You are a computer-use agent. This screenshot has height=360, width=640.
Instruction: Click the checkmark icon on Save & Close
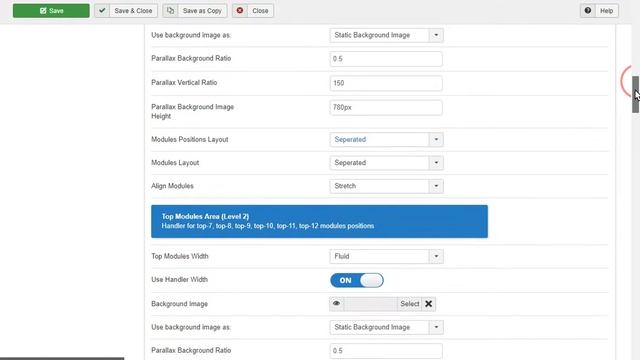[x=102, y=11]
